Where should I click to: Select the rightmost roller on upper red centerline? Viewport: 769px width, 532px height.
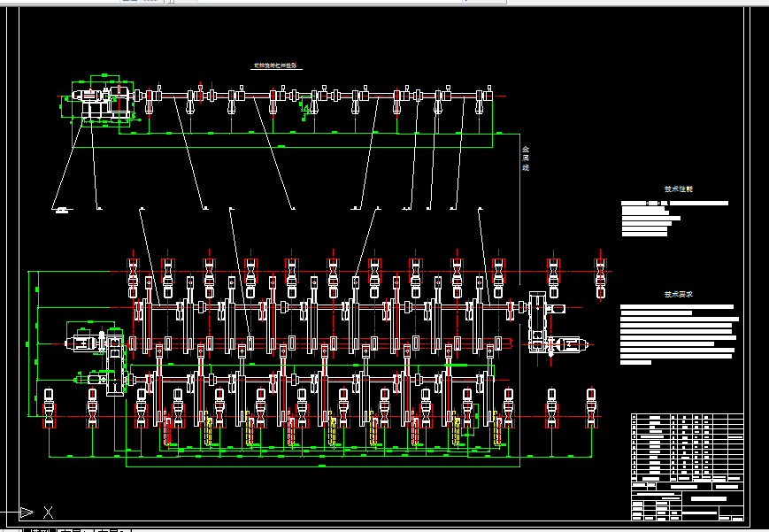click(600, 278)
